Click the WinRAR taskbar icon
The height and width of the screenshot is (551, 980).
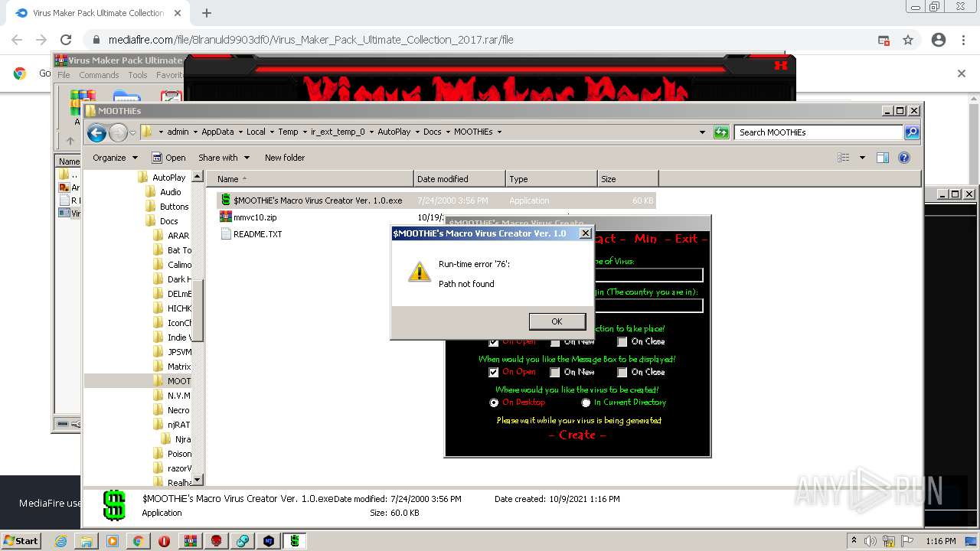point(191,541)
